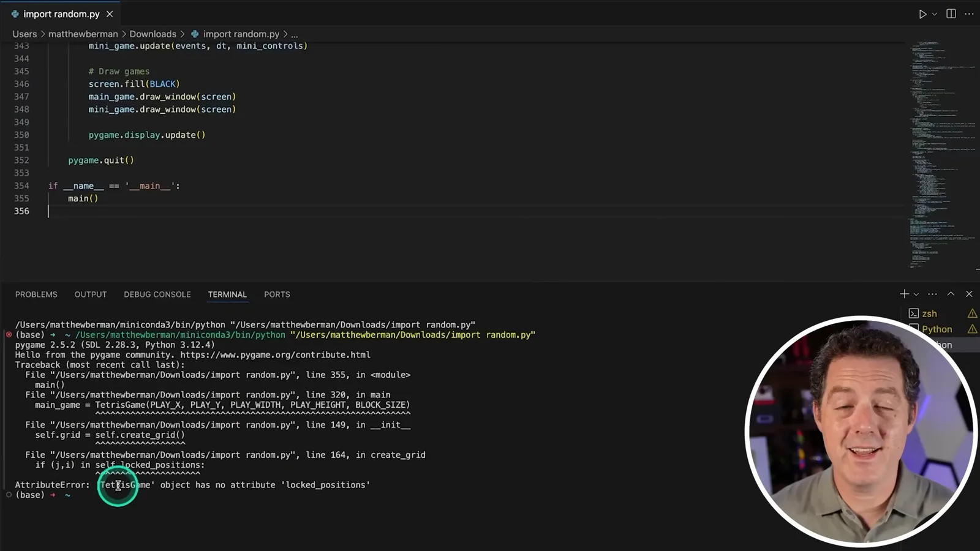Click screen.fill(BLACK) code line
Viewport: 980px width, 551px height.
coord(134,84)
